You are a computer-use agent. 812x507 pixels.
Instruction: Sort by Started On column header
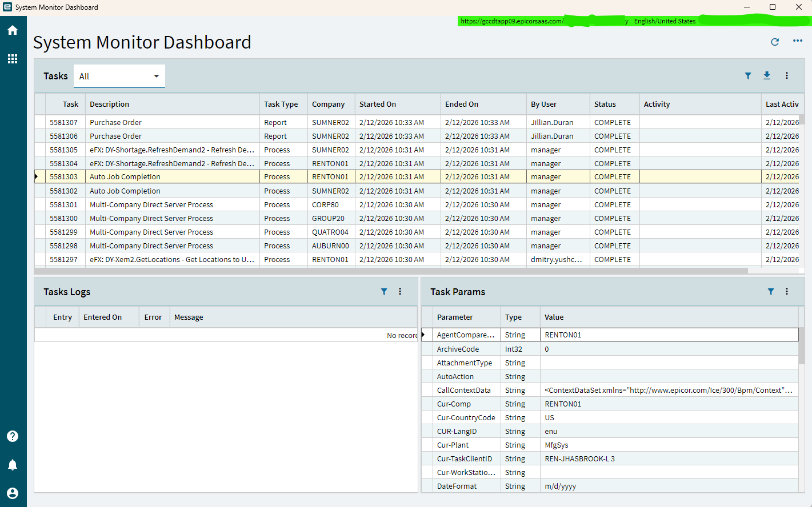378,104
